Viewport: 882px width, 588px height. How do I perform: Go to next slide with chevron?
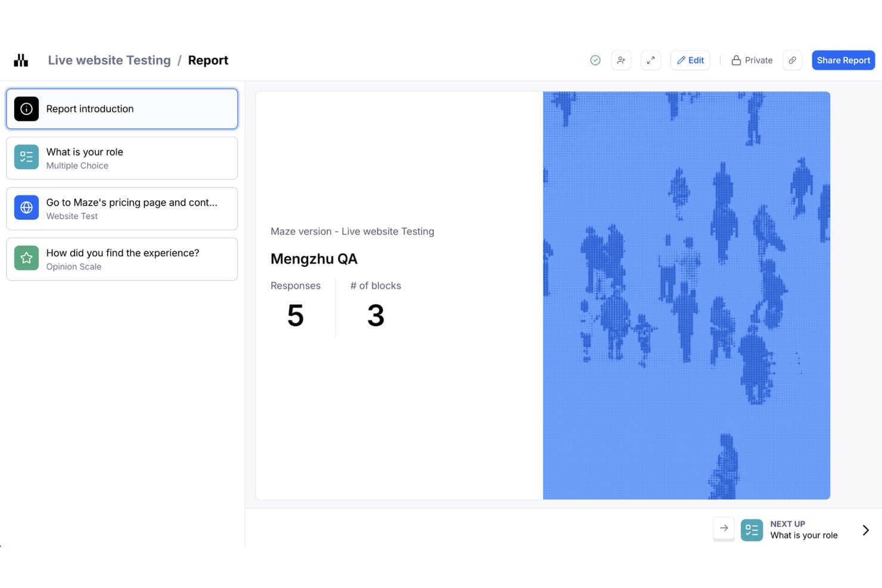(x=866, y=530)
